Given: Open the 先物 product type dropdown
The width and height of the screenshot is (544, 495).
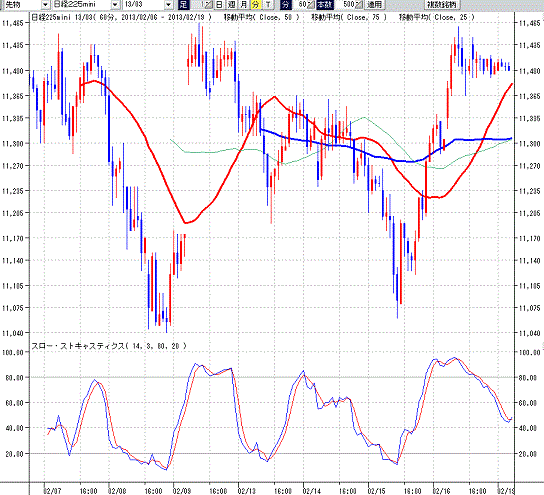Looking at the screenshot, I should click(x=45, y=5).
